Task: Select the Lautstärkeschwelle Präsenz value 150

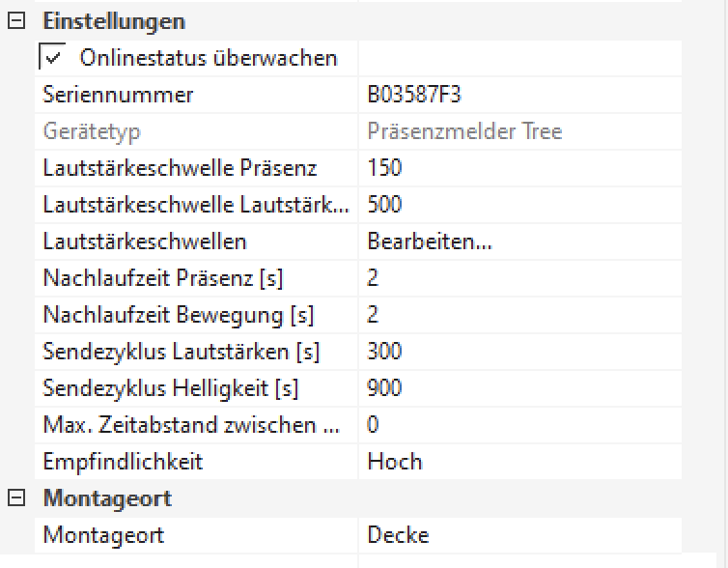Action: pyautogui.click(x=384, y=168)
